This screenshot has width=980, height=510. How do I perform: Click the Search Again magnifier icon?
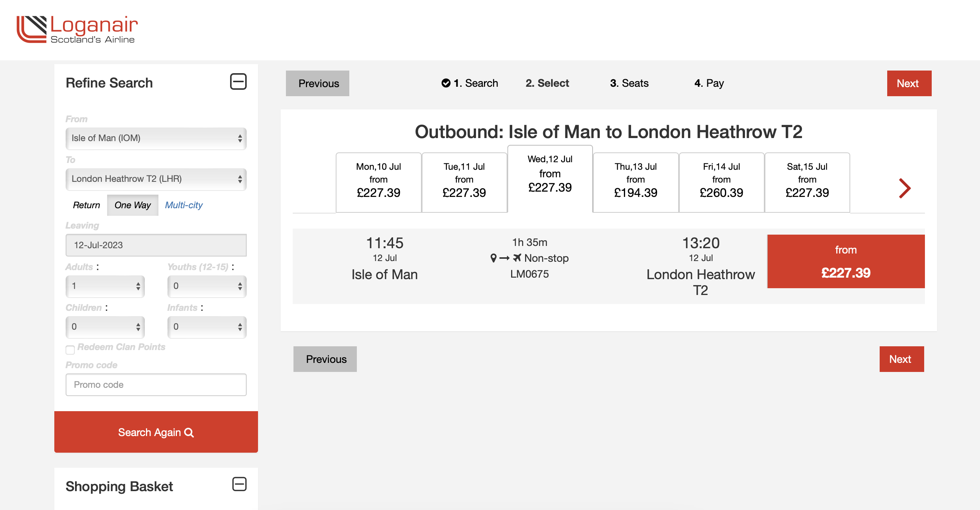pyautogui.click(x=189, y=432)
